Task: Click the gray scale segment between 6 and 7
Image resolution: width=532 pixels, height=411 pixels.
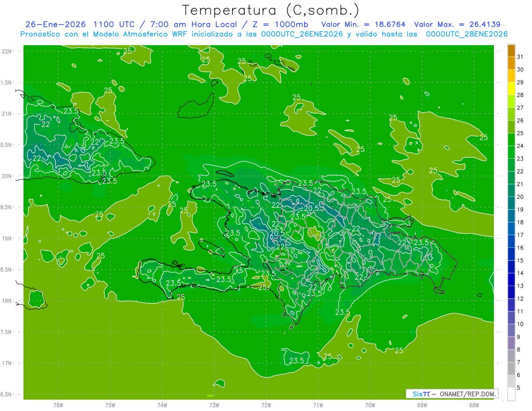Action: point(511,369)
